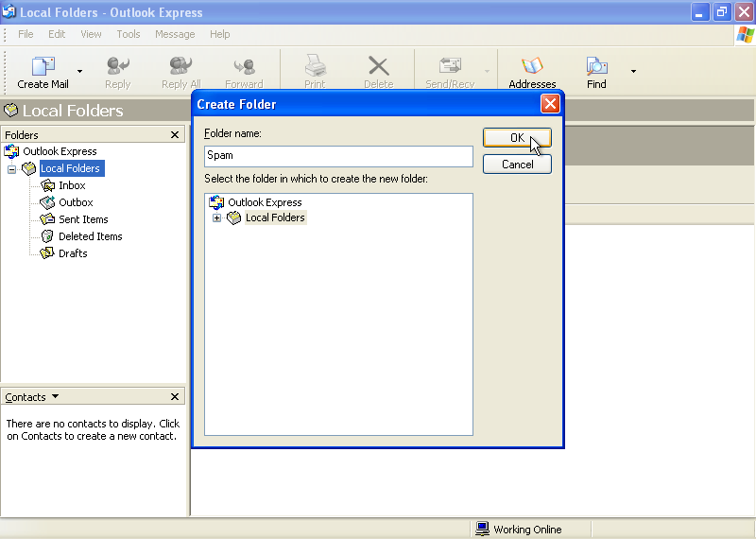The height and width of the screenshot is (539, 756).
Task: Click the Outlook Express title bar icon
Action: click(9, 11)
